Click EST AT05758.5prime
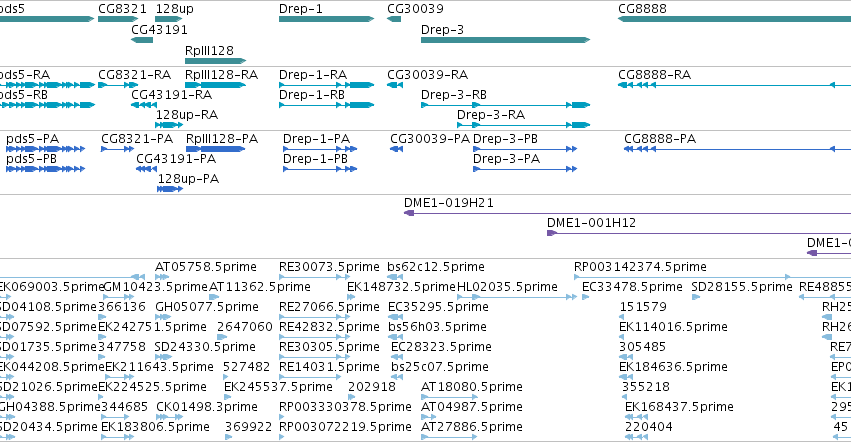 (206, 267)
